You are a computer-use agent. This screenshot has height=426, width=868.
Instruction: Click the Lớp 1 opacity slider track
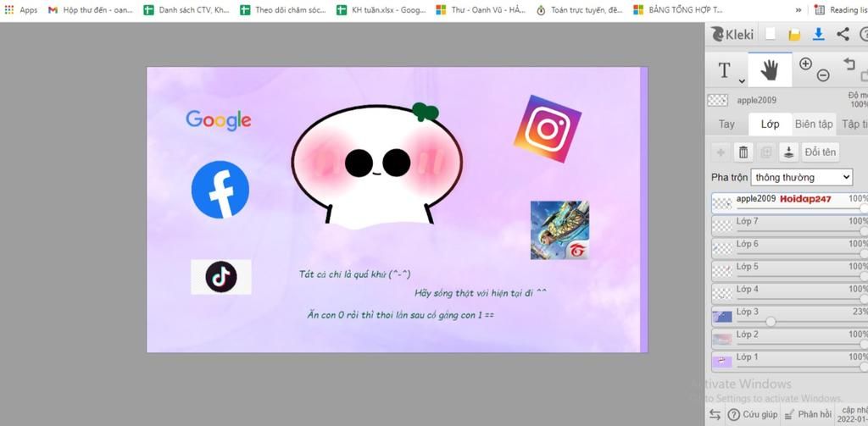click(800, 368)
